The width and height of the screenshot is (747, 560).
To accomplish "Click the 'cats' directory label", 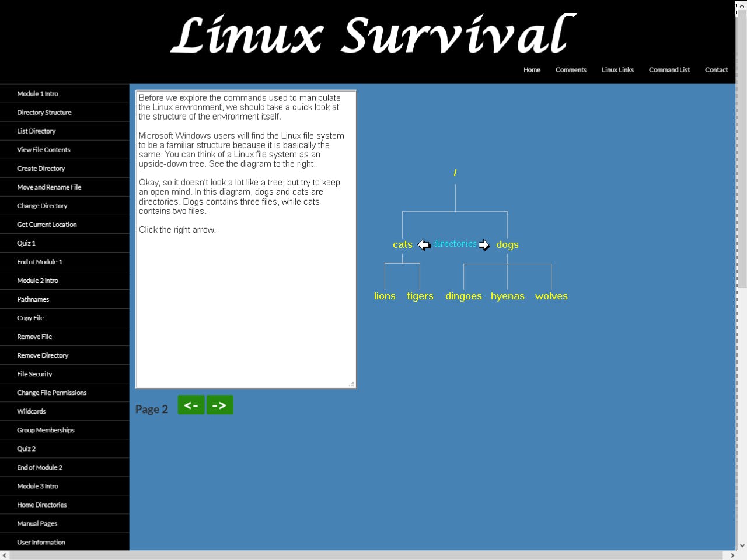I will tap(403, 245).
